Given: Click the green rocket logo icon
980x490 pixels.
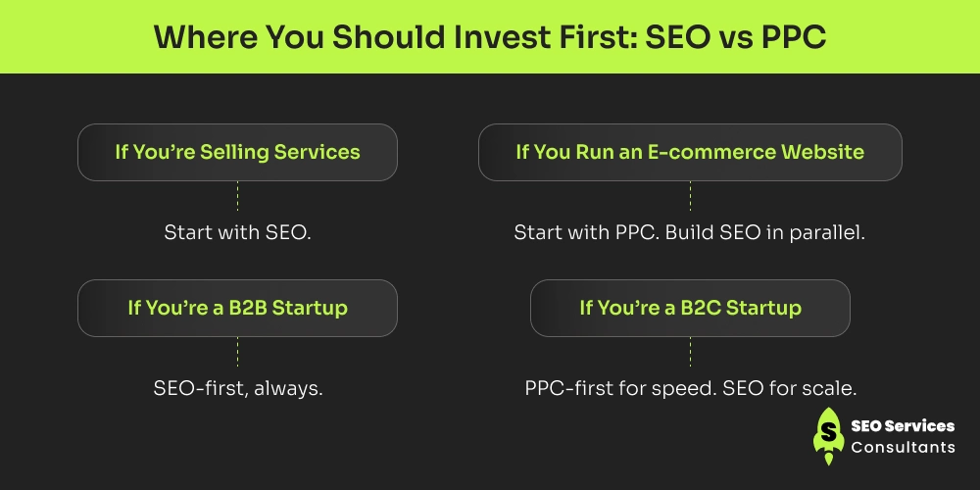Looking at the screenshot, I should [828, 436].
